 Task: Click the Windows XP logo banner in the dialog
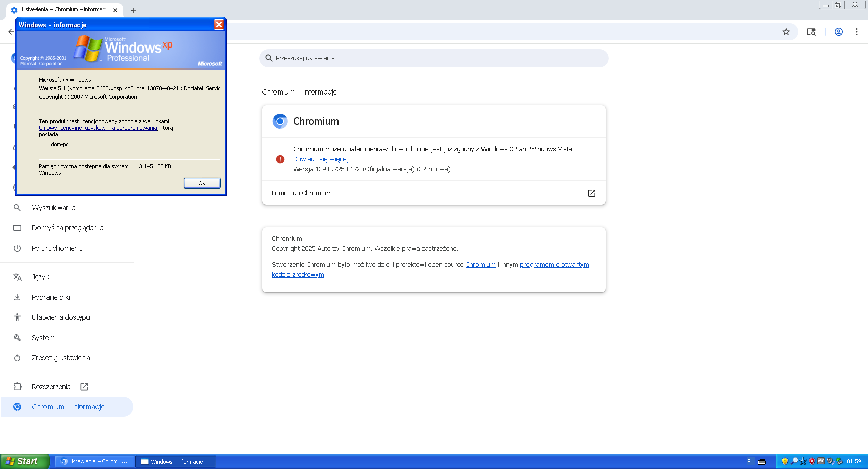[121, 50]
